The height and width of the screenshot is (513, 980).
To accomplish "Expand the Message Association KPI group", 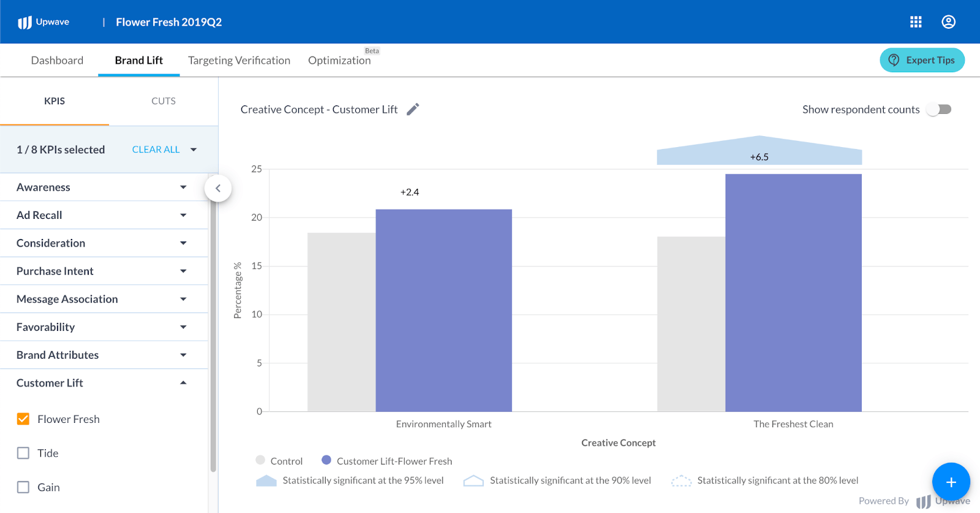I will [104, 299].
